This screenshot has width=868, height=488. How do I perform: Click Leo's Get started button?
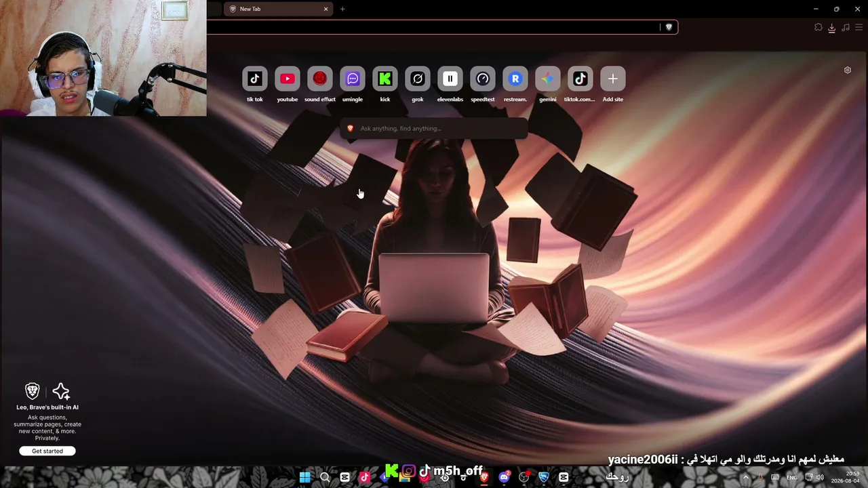tap(47, 451)
